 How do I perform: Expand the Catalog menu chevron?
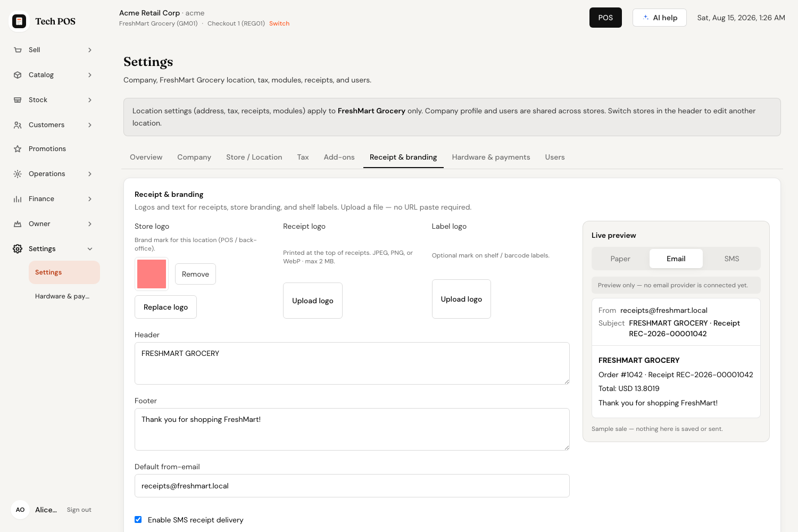(x=90, y=75)
